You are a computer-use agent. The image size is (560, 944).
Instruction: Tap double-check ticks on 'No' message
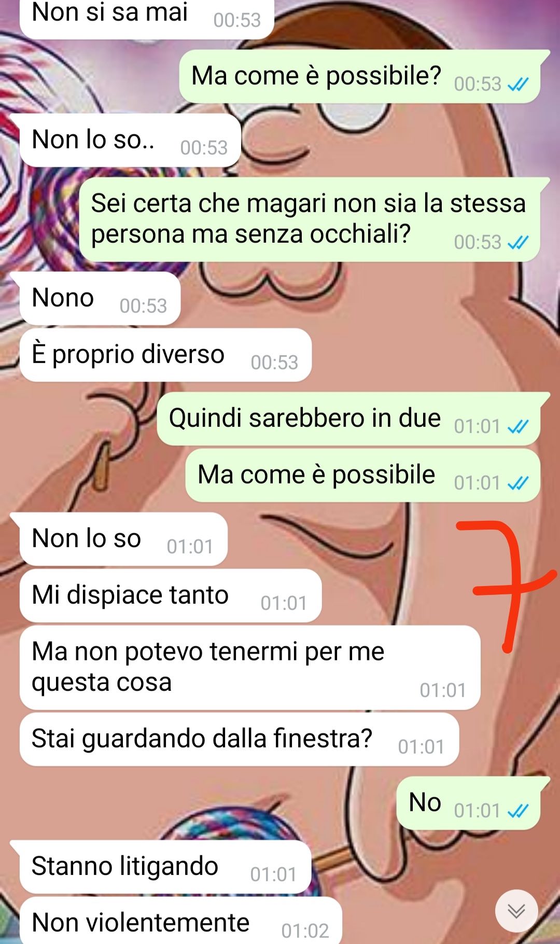(517, 811)
